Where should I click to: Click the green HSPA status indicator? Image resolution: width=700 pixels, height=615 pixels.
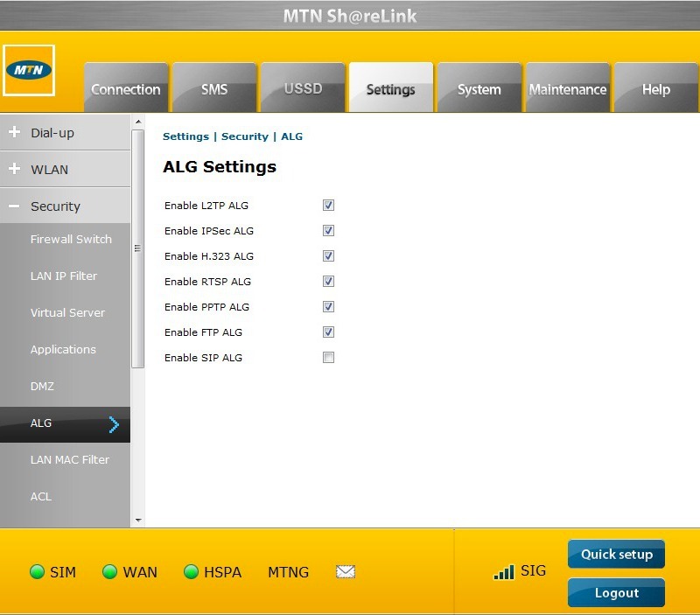coord(190,572)
